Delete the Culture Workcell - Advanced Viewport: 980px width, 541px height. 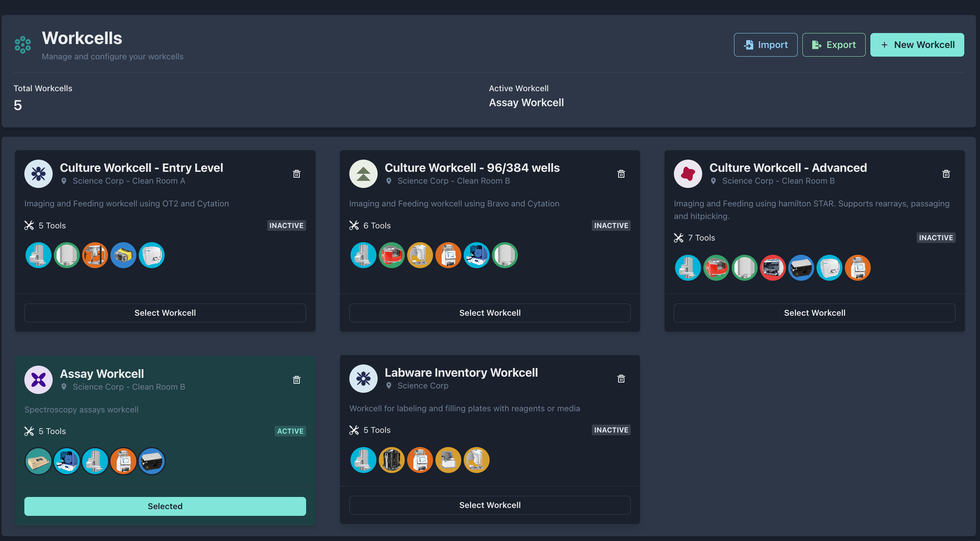click(946, 174)
